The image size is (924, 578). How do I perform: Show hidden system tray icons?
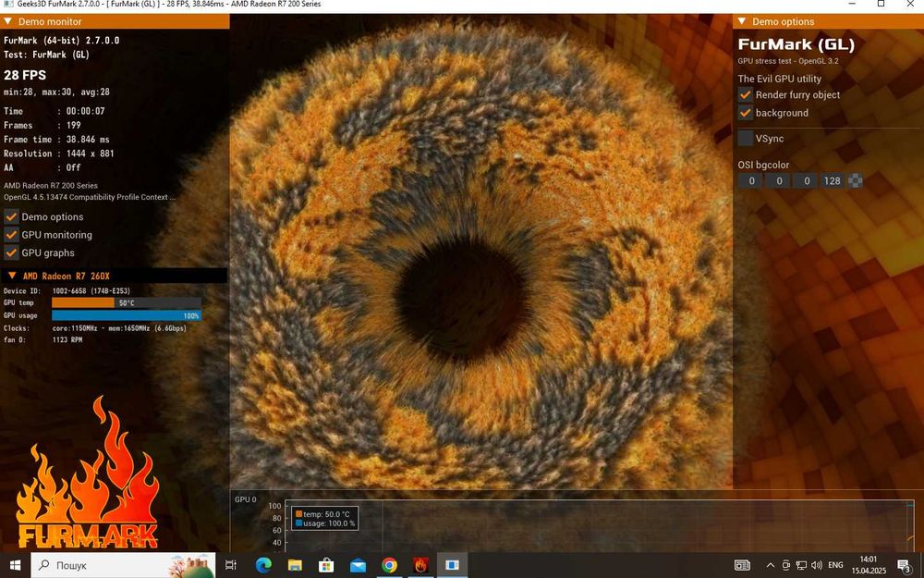(x=771, y=565)
